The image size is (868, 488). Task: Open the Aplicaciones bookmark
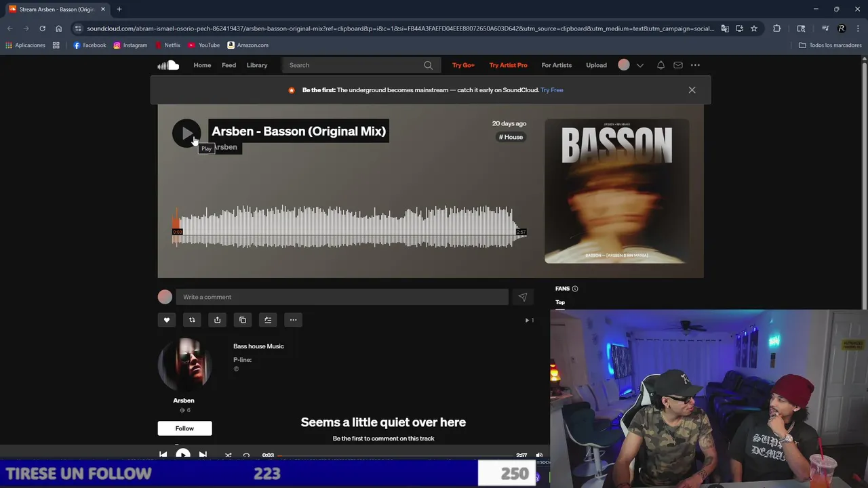point(25,45)
